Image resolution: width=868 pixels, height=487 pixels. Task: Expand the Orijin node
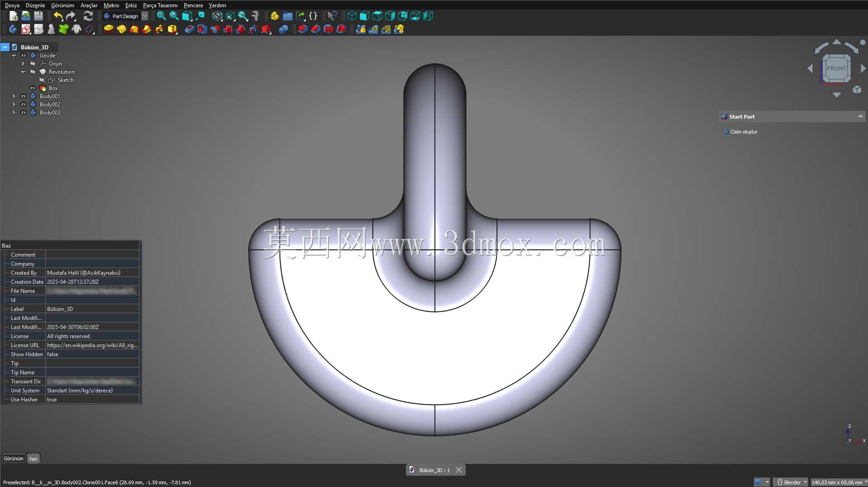(23, 64)
